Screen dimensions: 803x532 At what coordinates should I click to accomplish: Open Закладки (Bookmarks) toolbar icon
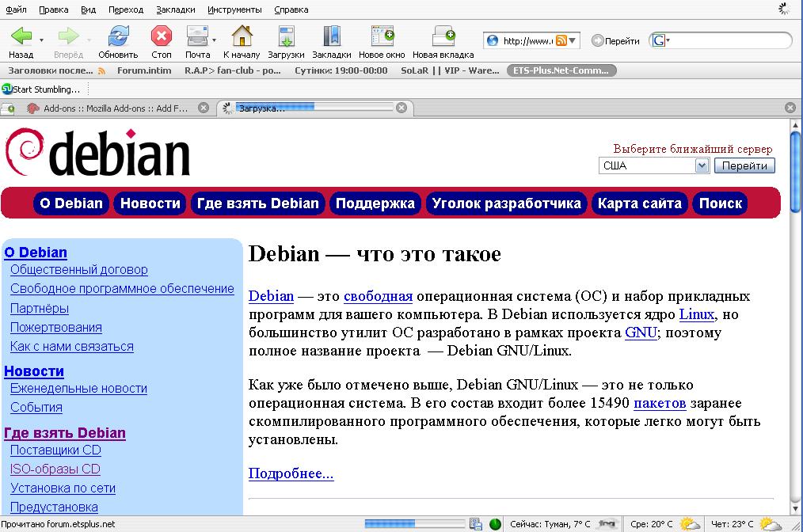point(331,36)
